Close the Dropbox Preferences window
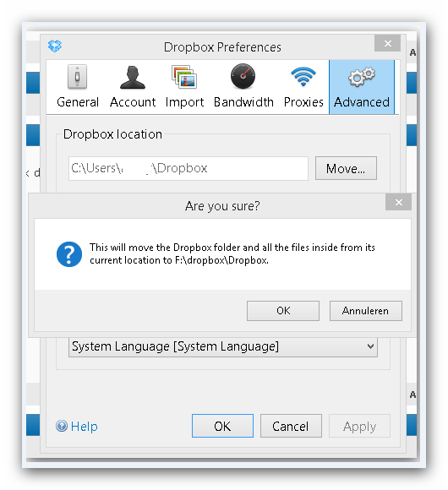 pos(388,43)
